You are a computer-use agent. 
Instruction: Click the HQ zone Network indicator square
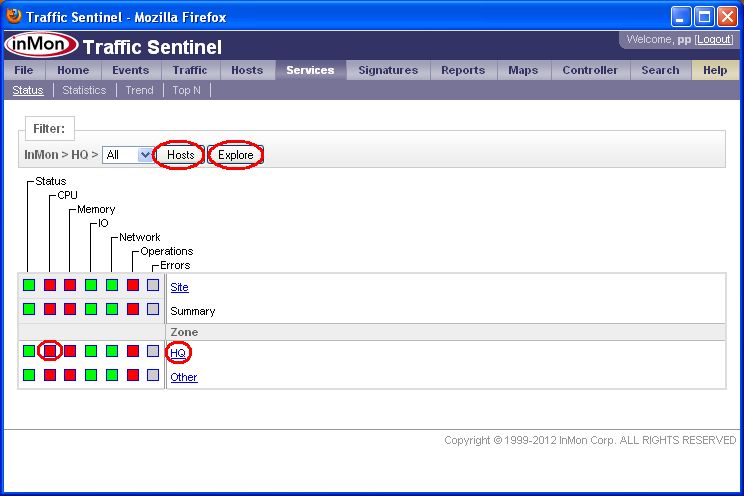112,351
